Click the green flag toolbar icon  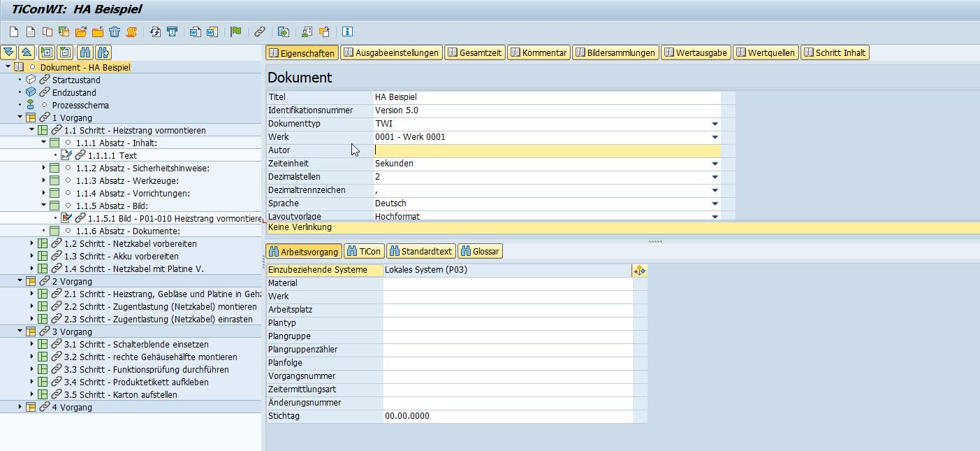[236, 31]
